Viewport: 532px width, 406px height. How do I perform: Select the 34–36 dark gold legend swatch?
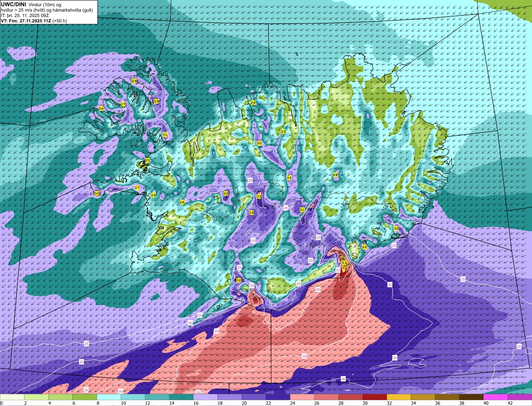point(423,397)
